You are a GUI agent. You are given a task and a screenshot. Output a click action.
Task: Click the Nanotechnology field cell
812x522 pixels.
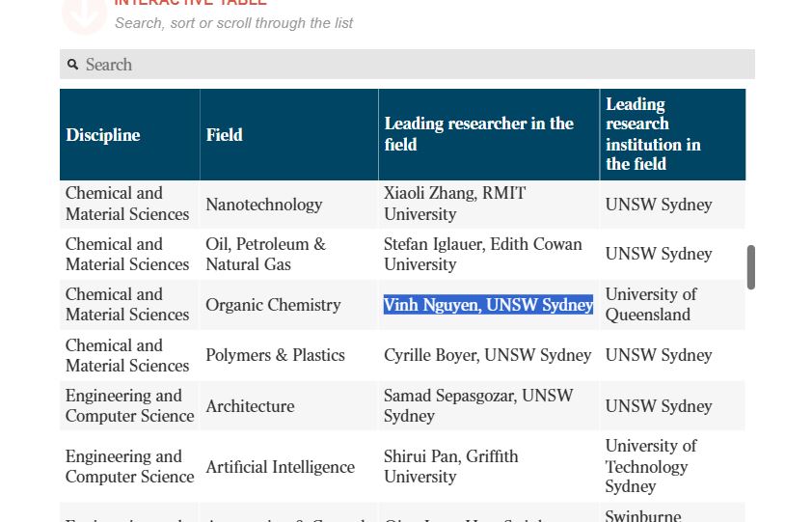click(x=263, y=205)
